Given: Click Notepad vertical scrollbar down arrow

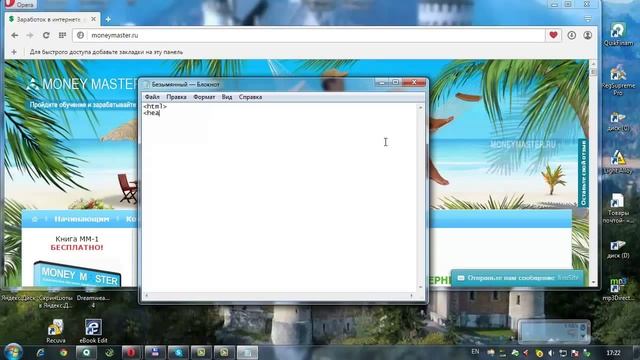Looking at the screenshot, I should (x=420, y=287).
